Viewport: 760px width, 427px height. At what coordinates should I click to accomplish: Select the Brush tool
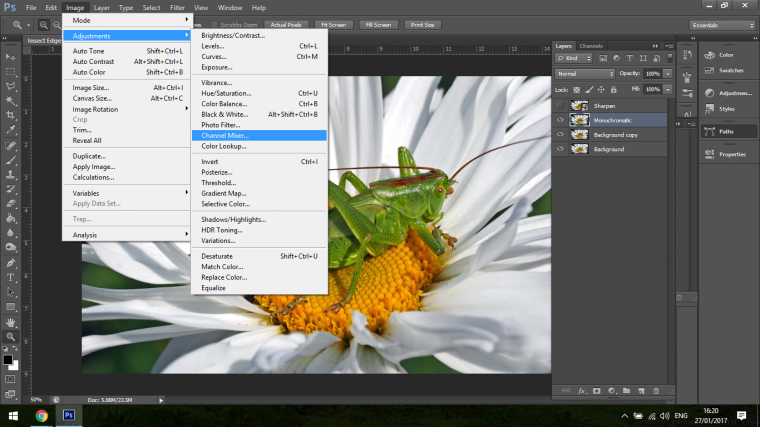[x=10, y=160]
